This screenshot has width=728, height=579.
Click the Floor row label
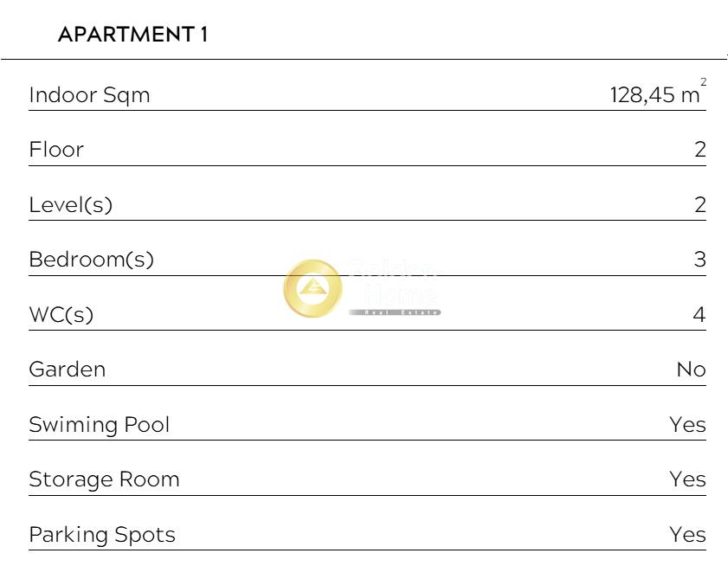pos(56,150)
